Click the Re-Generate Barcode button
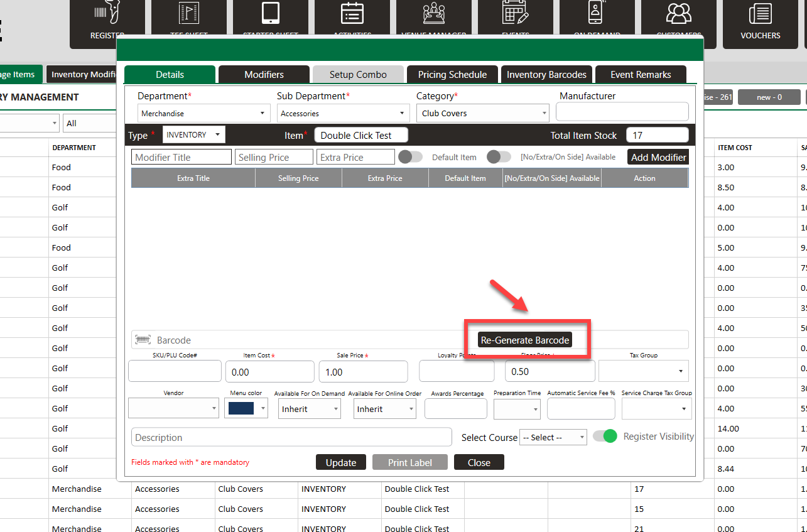Viewport: 807px width, 532px height. [x=525, y=340]
